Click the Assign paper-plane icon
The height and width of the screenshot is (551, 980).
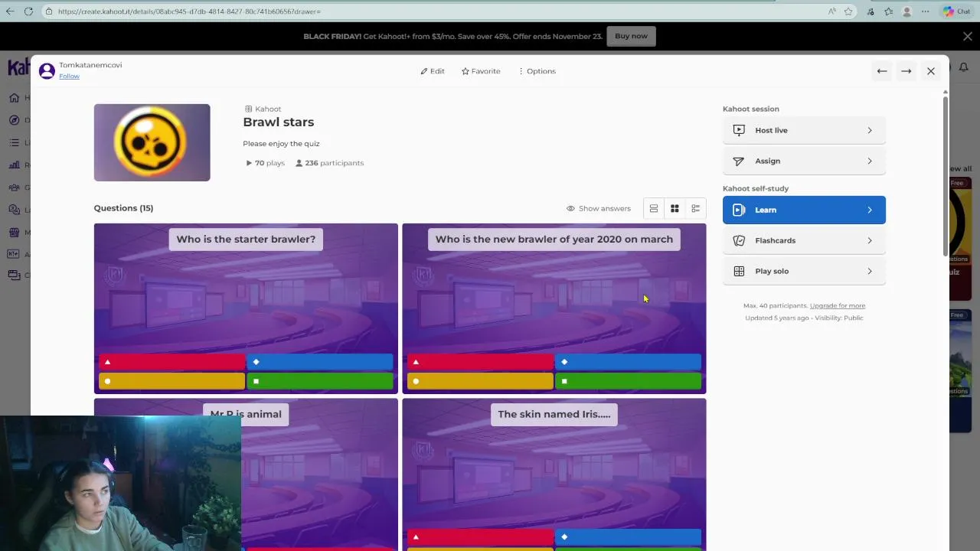[739, 161]
